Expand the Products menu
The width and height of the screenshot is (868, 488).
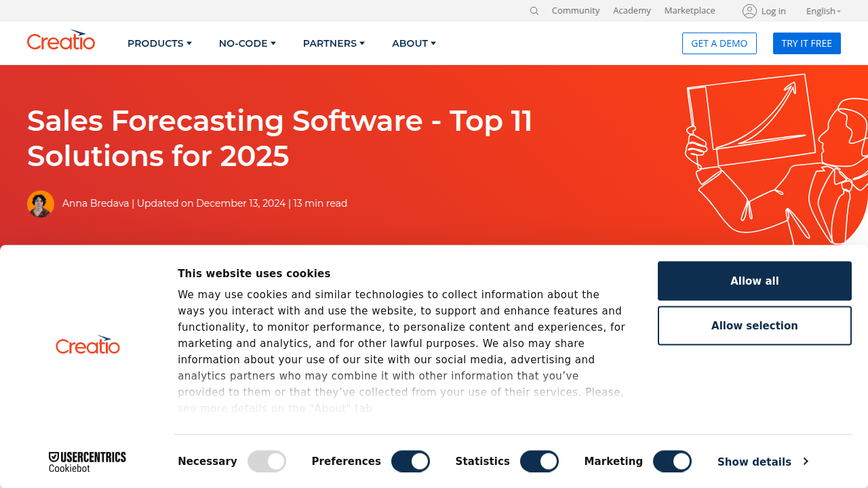pos(159,43)
